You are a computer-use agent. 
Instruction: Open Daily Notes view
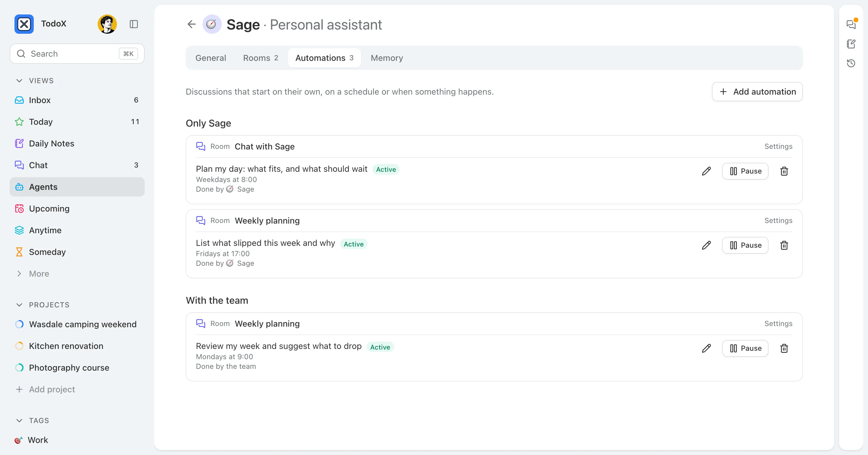point(77,143)
